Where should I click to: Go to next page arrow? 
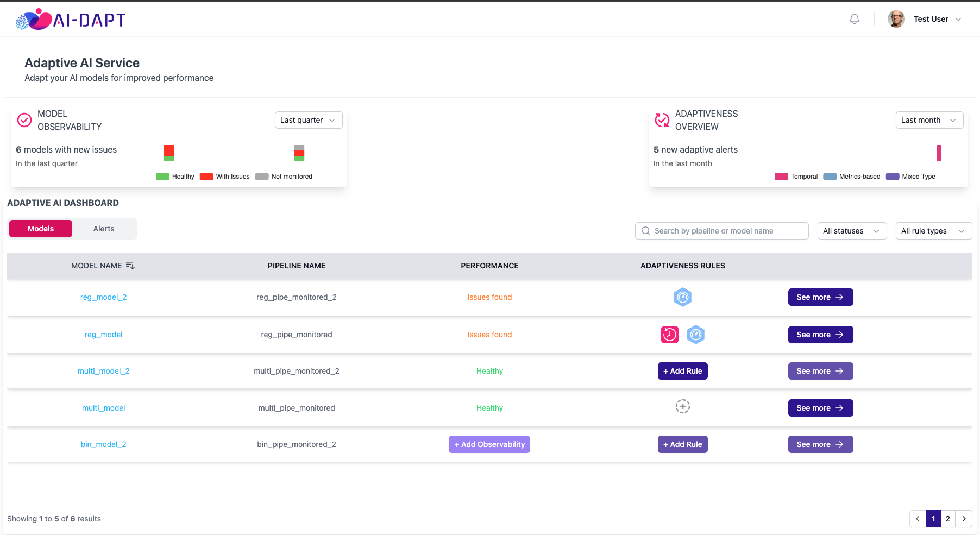pos(964,519)
